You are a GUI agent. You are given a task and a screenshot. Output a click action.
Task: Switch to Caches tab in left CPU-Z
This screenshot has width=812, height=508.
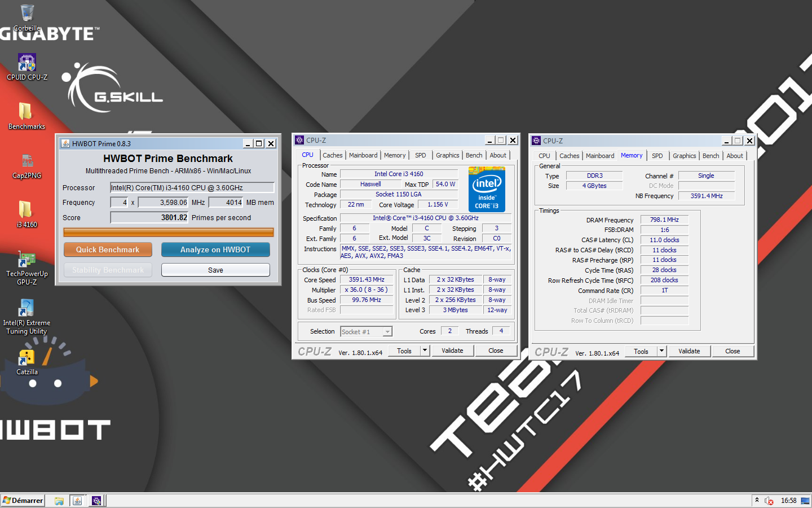click(333, 155)
